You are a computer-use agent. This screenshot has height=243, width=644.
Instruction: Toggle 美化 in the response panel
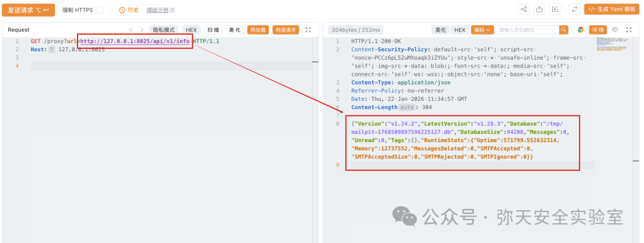[440, 30]
